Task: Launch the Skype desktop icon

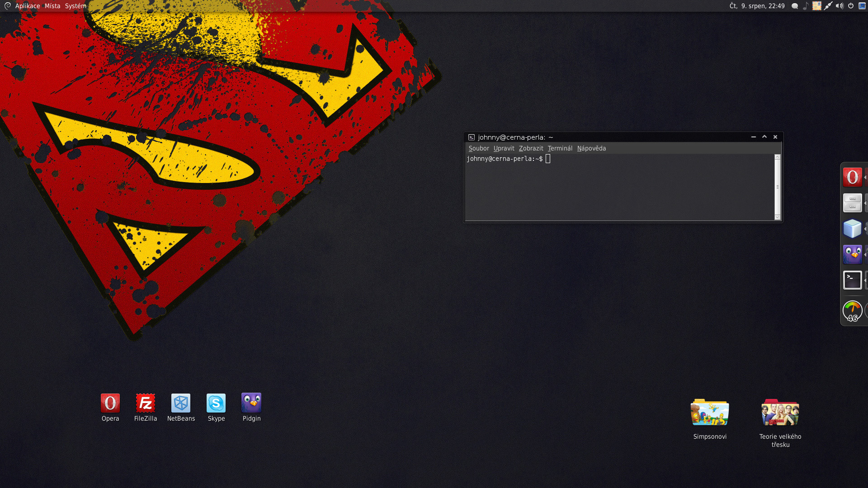Action: pos(216,408)
